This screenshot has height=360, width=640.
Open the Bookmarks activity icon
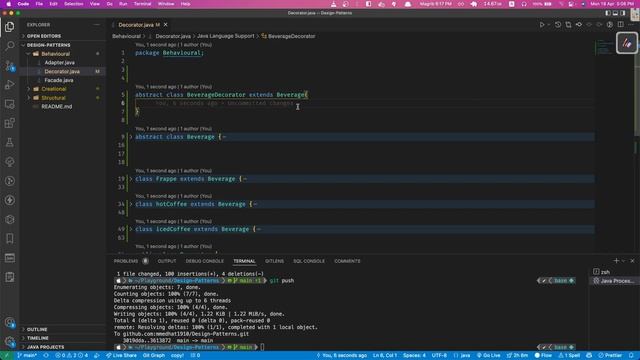click(x=9, y=238)
